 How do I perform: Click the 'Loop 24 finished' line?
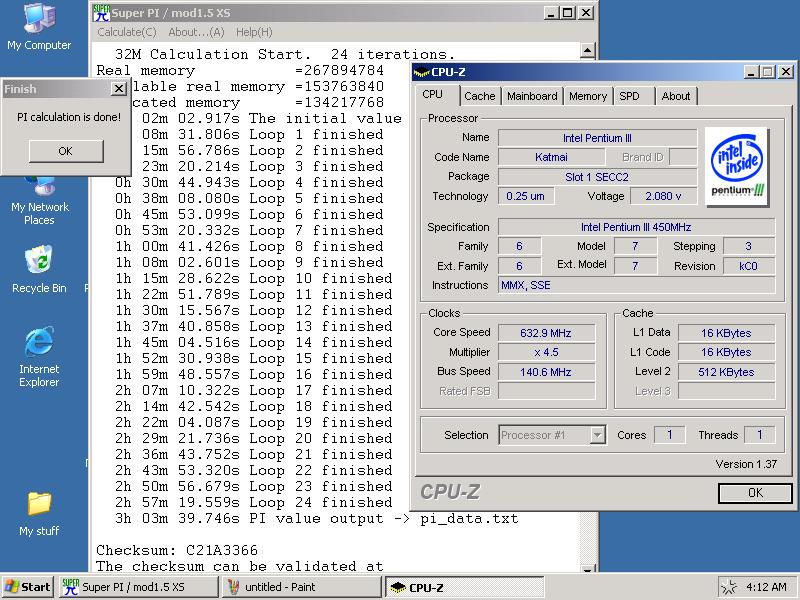point(254,503)
